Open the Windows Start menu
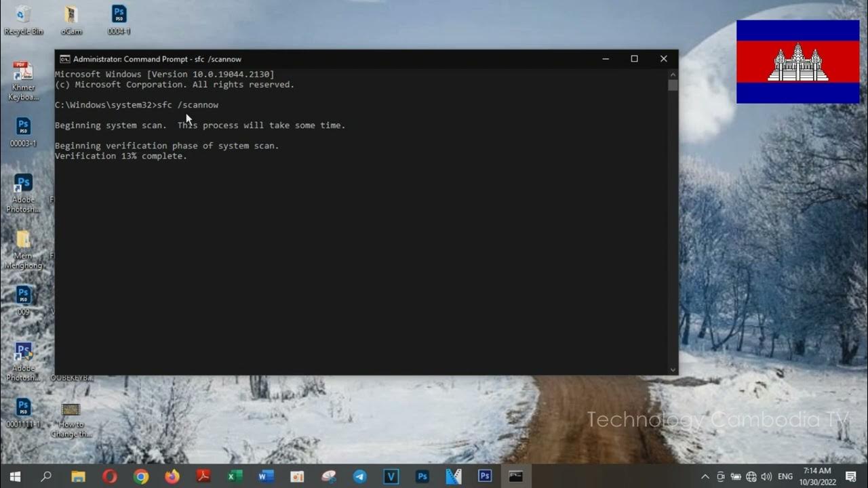 pyautogui.click(x=15, y=476)
